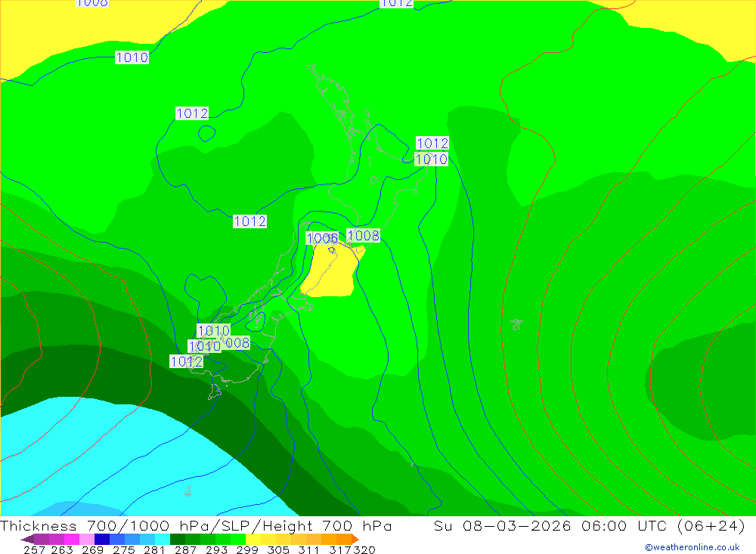Click the 311 legend value
This screenshot has width=756, height=554.
click(x=308, y=549)
